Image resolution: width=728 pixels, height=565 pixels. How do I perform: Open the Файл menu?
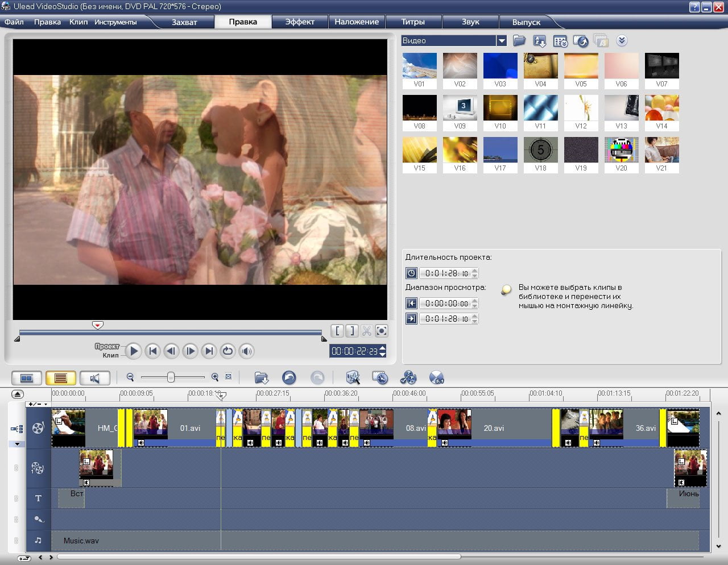coord(14,22)
